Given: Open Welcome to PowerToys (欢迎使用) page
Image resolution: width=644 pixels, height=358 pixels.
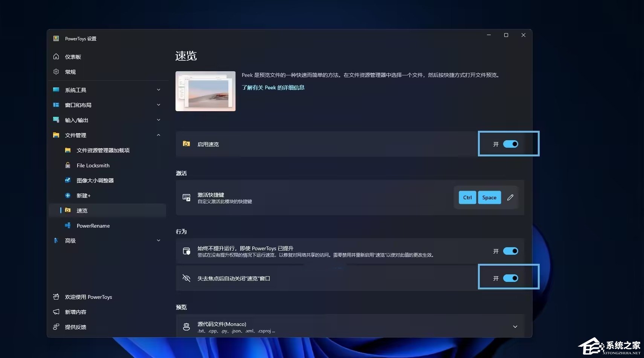Looking at the screenshot, I should point(107,297).
